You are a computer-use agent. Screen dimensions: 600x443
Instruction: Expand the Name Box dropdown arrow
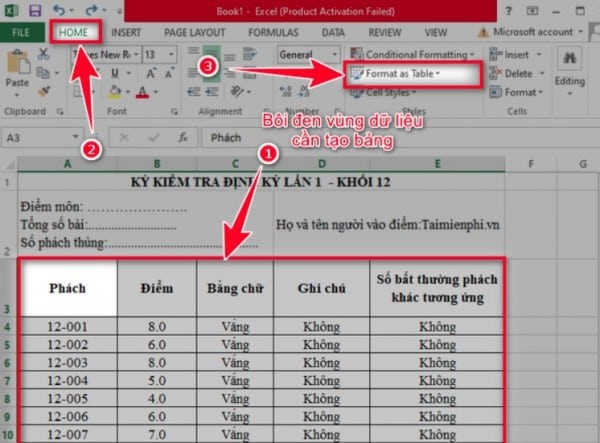tap(75, 137)
